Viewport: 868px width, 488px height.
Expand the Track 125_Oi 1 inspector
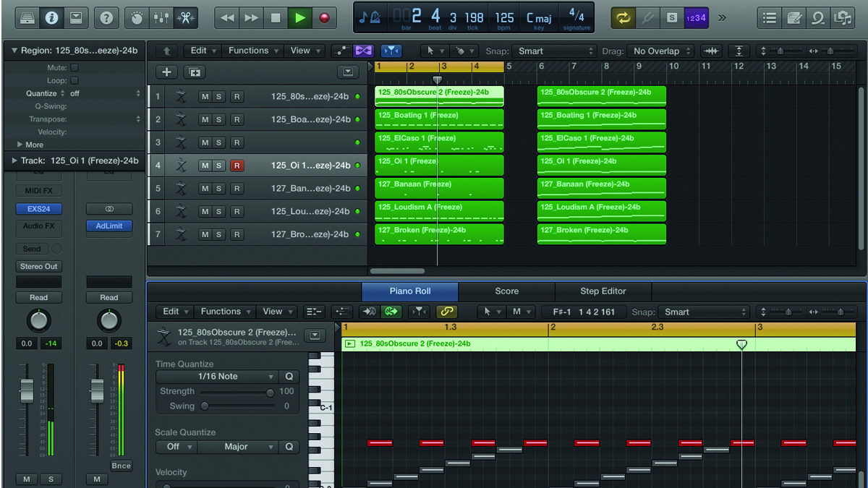(14, 160)
